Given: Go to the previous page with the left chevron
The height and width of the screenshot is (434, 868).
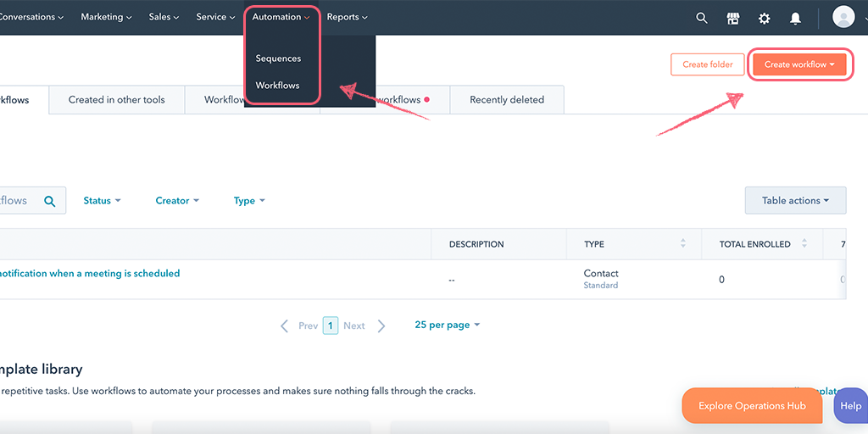Looking at the screenshot, I should tap(285, 325).
